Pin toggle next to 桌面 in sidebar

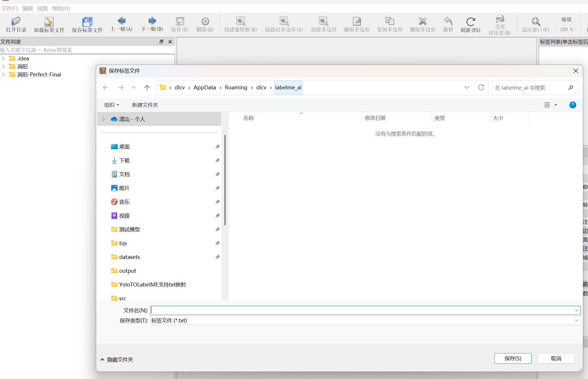217,147
